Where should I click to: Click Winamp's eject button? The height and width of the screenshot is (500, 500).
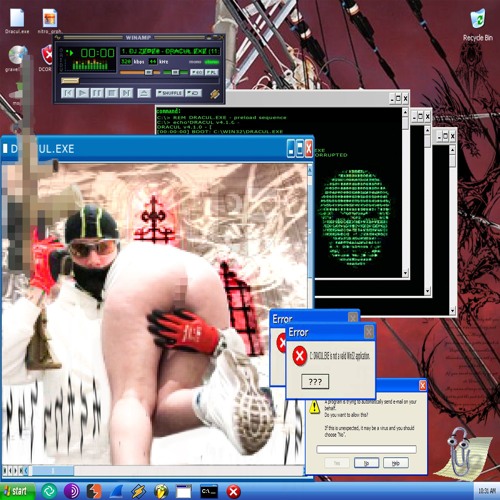[144, 93]
